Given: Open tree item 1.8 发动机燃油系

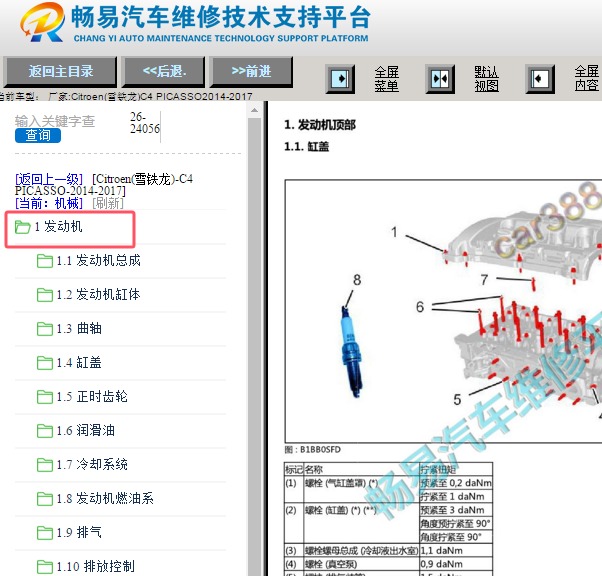Looking at the screenshot, I should point(105,498).
